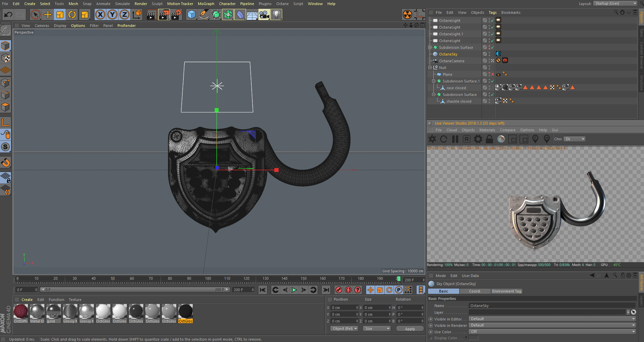Pause rendering in Live Viewer

pos(455,139)
